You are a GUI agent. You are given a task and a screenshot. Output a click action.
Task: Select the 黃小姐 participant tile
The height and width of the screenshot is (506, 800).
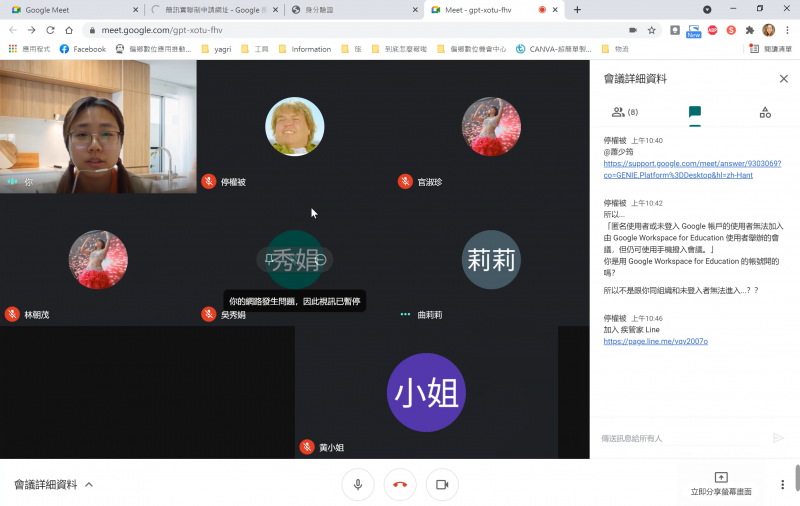(x=426, y=392)
